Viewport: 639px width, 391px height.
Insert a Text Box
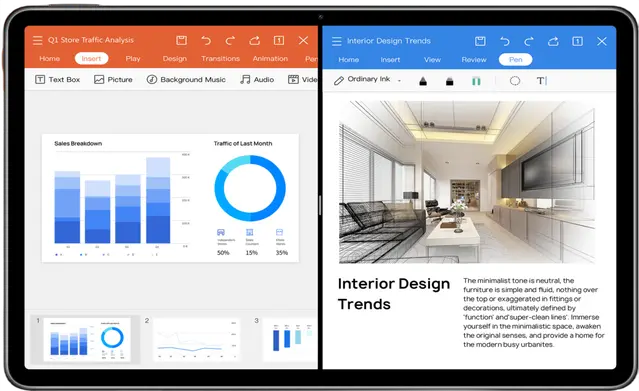[x=57, y=80]
